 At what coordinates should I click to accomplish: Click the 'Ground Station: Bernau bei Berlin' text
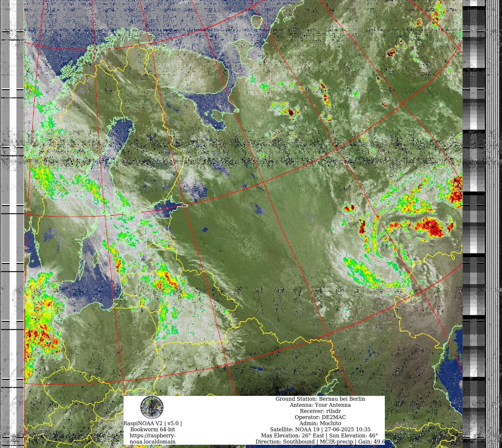coord(320,399)
